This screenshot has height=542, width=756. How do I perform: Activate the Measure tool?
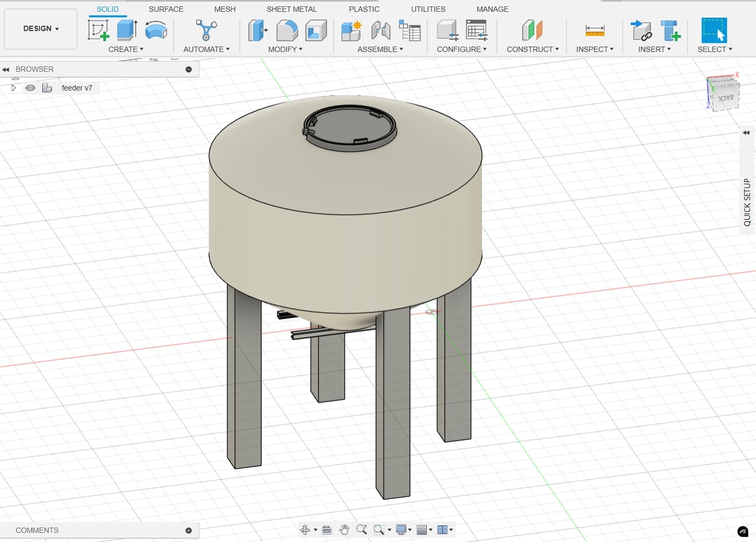click(595, 31)
